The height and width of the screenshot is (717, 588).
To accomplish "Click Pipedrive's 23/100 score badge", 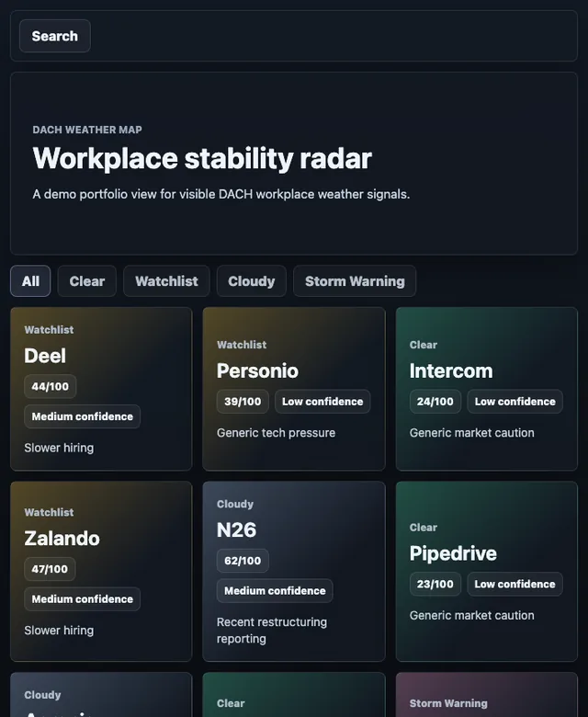I will [435, 584].
